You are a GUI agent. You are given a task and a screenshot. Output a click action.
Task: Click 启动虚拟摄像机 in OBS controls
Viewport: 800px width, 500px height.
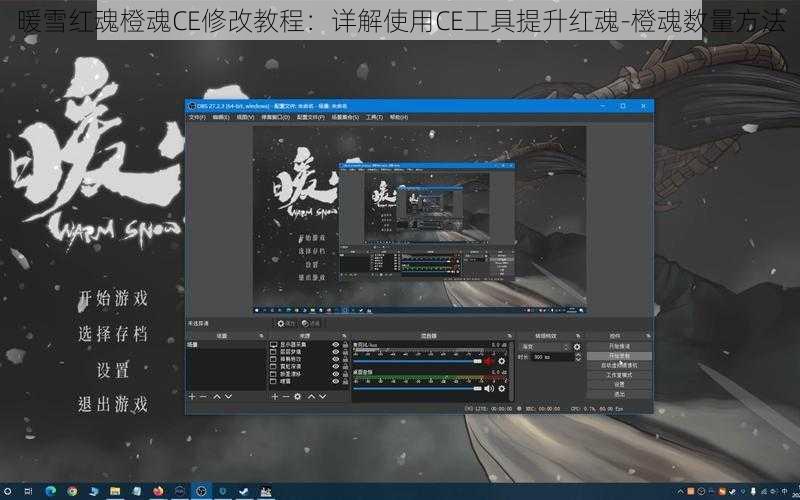619,365
